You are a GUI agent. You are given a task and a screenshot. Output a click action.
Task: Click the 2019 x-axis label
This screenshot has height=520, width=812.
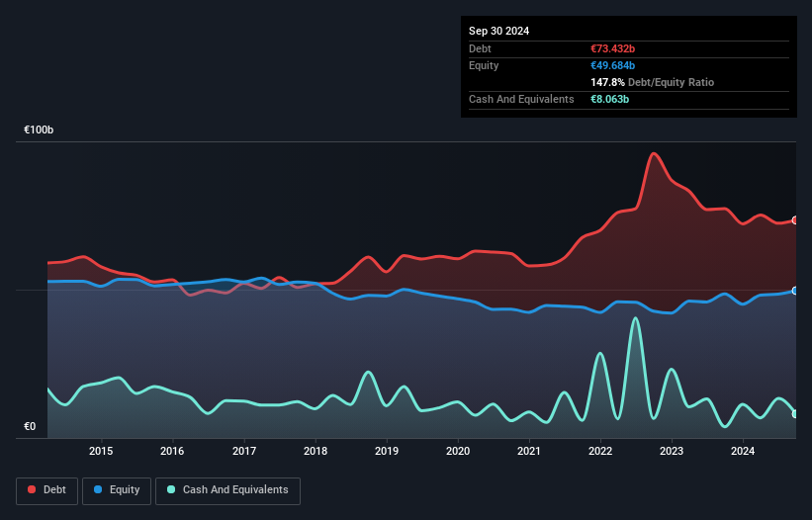click(x=387, y=451)
